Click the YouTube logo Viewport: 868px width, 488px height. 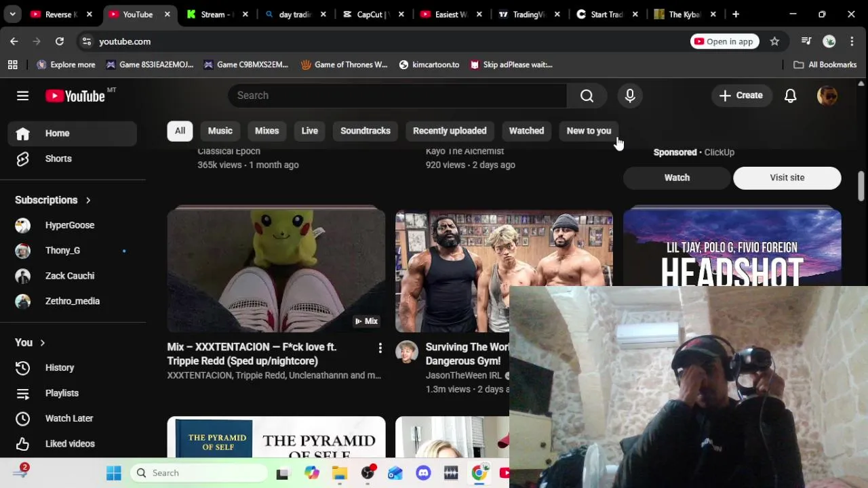point(75,96)
